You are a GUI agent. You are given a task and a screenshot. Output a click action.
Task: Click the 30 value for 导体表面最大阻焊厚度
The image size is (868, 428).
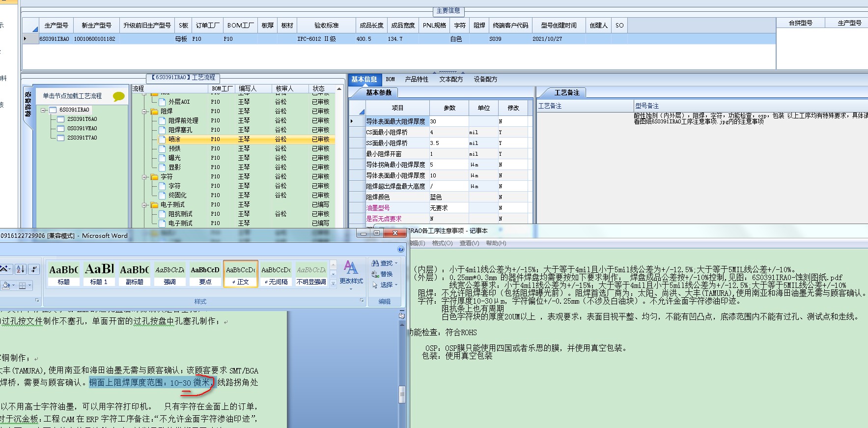point(449,121)
